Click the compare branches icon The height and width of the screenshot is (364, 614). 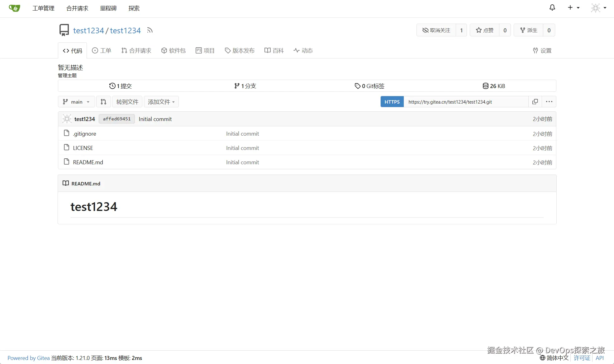pyautogui.click(x=103, y=102)
